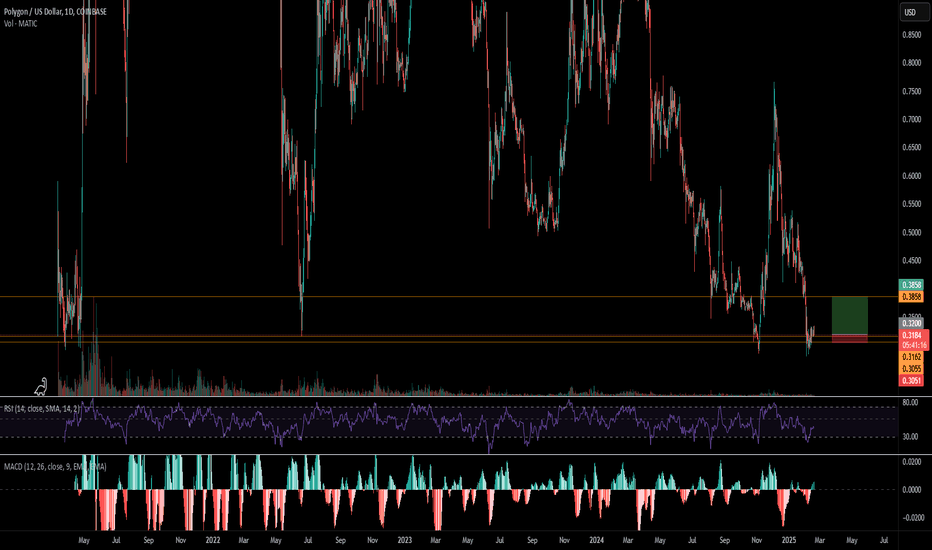Select the RSI (14, close, SMA, 14, 2) legend
Viewport: 932px width, 550px height.
tap(42, 408)
